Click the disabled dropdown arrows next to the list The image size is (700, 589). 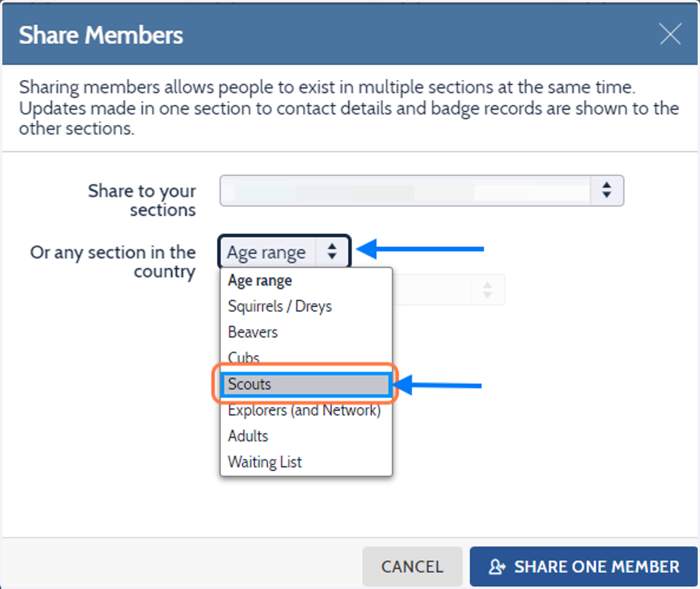pos(488,290)
